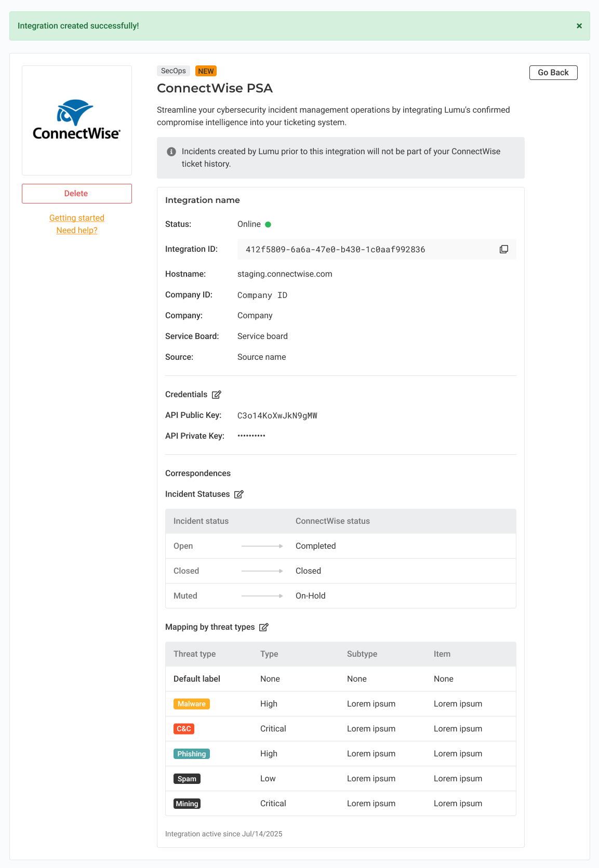Click the Spam threat type tag
This screenshot has width=599, height=868.
(187, 779)
